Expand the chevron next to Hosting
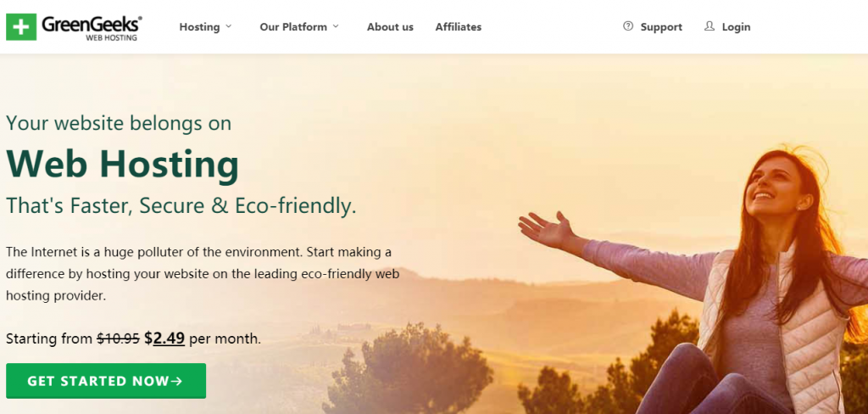The height and width of the screenshot is (414, 868). (229, 26)
